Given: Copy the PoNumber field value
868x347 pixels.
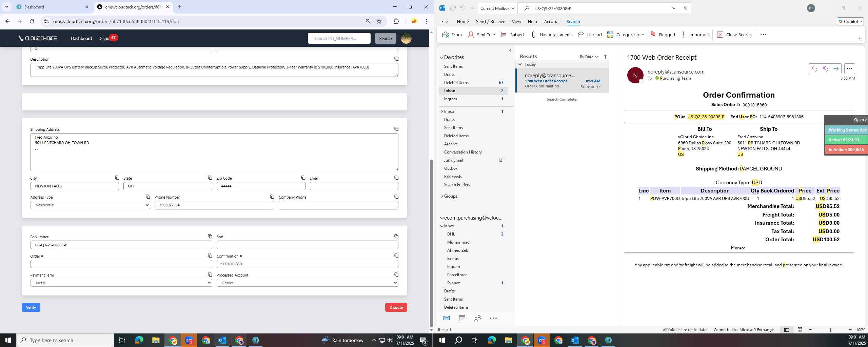Looking at the screenshot, I should (x=210, y=237).
